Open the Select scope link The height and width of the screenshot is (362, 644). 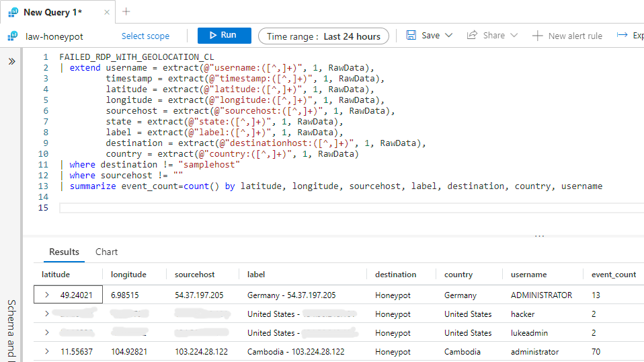(145, 36)
